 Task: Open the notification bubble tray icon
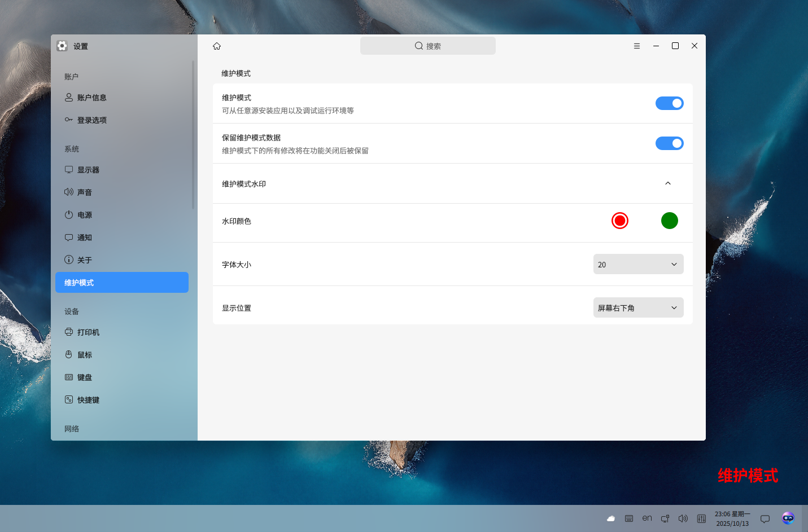[x=765, y=519]
